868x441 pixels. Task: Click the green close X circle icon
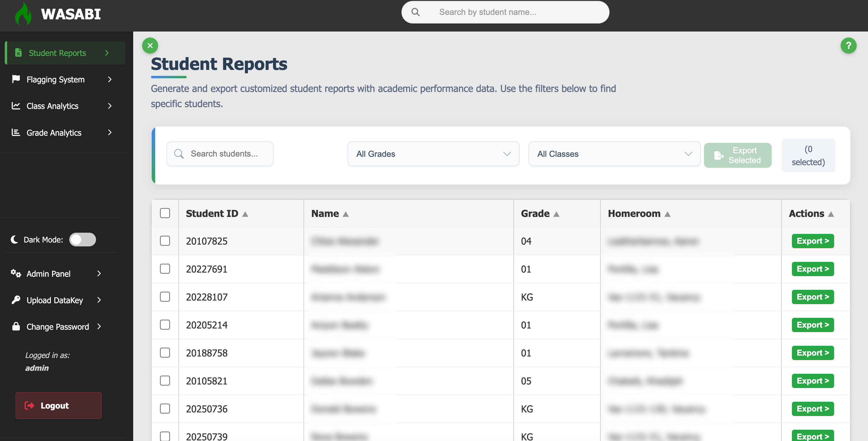[150, 46]
